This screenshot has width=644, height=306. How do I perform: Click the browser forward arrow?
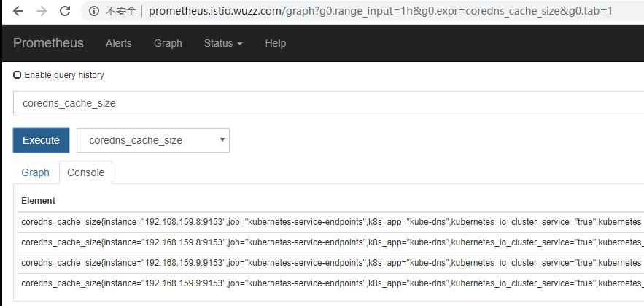(42, 11)
